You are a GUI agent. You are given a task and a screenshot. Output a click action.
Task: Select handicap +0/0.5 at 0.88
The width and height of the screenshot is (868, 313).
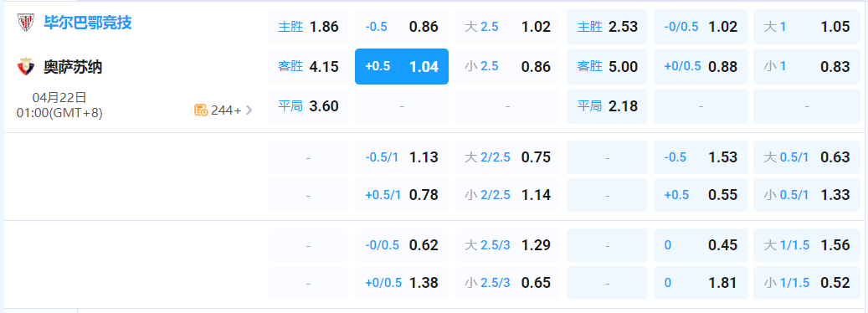coord(701,66)
